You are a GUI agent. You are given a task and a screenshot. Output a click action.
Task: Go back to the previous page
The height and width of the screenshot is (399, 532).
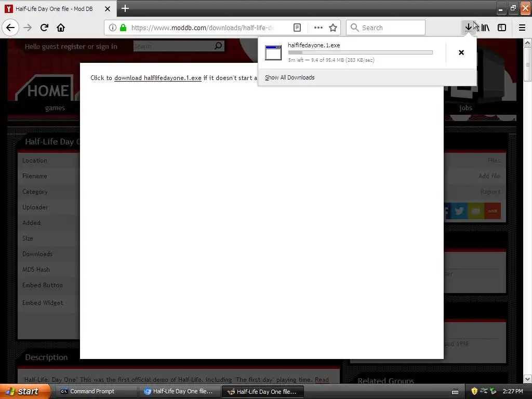(x=10, y=28)
